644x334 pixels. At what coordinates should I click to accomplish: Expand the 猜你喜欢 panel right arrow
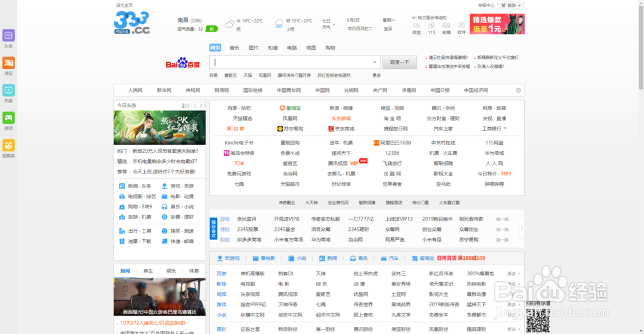[x=522, y=229]
